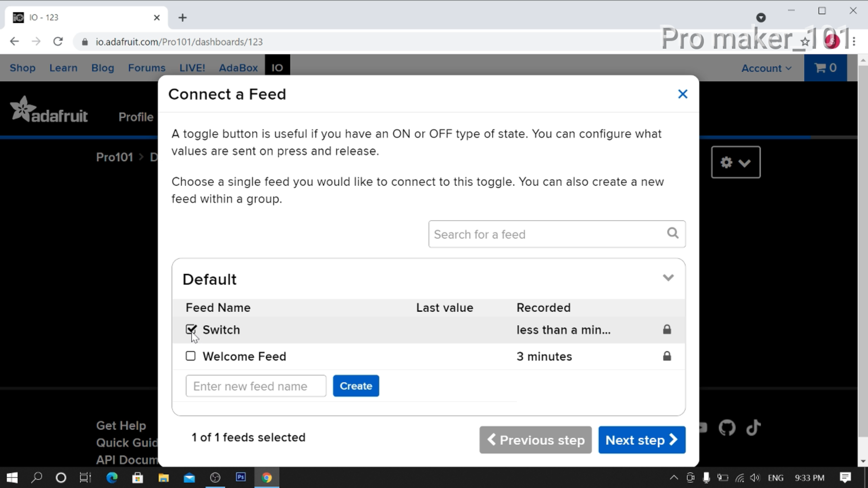This screenshot has height=488, width=868.
Task: Click the Next step button
Action: click(x=642, y=440)
